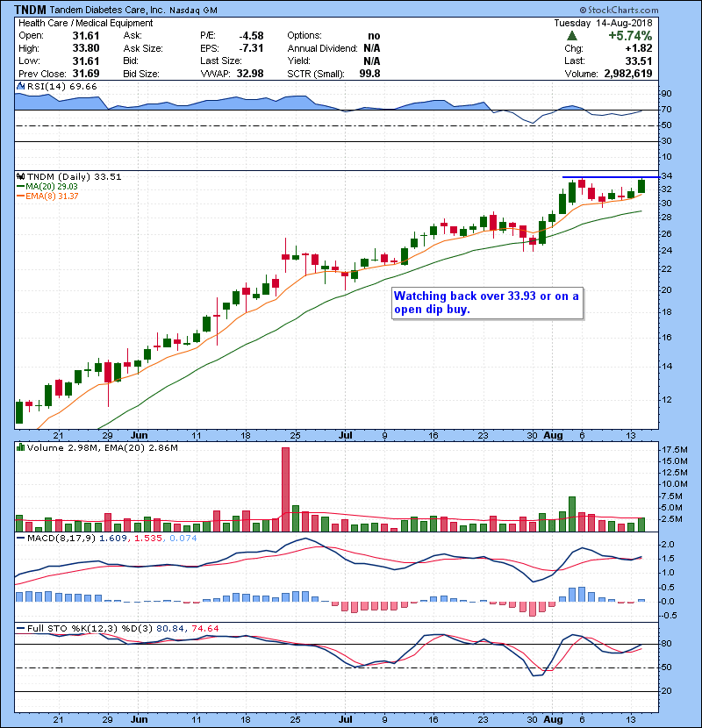The height and width of the screenshot is (728, 702).
Task: Click the RSI area icon beside RSI(14)
Action: click(20, 86)
